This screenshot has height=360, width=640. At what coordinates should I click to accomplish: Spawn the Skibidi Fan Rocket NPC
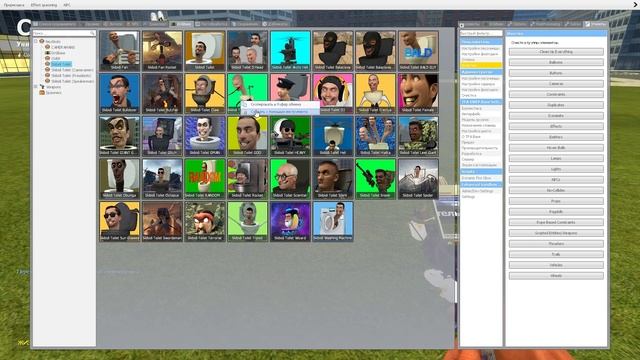coord(162,51)
